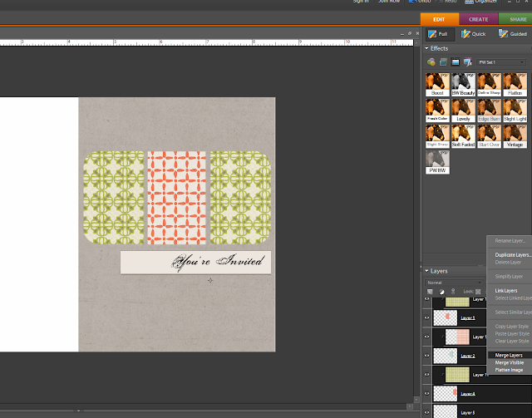Apply the BW Beauty effect
The height and width of the screenshot is (418, 532).
[x=464, y=85]
